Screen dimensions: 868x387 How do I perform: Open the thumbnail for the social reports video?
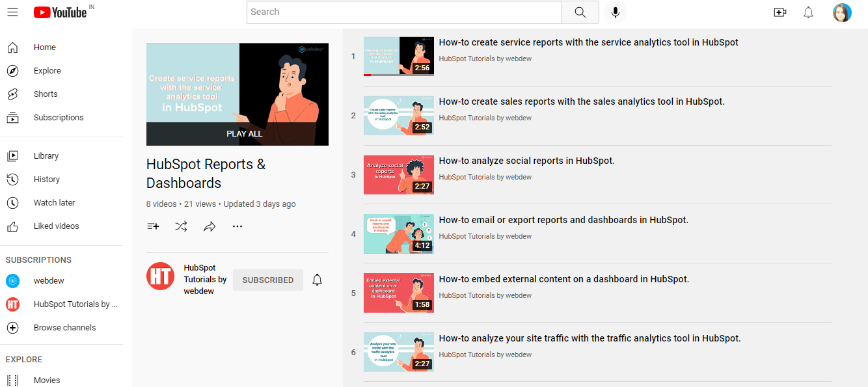pyautogui.click(x=398, y=174)
